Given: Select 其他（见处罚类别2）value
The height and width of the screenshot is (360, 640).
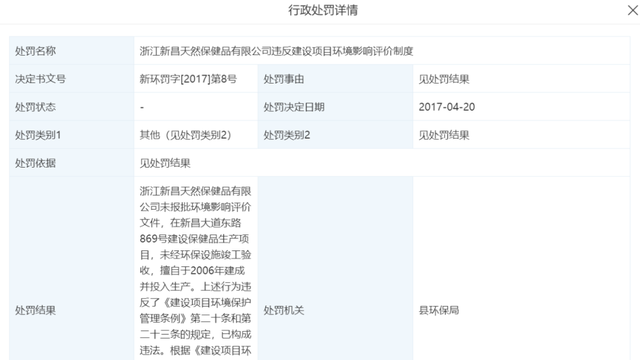Looking at the screenshot, I should (186, 135).
